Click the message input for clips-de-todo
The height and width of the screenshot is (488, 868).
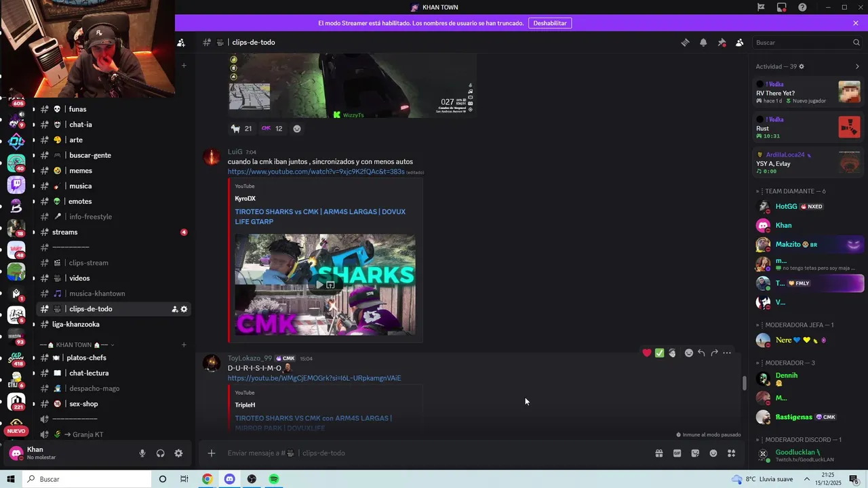click(x=434, y=453)
